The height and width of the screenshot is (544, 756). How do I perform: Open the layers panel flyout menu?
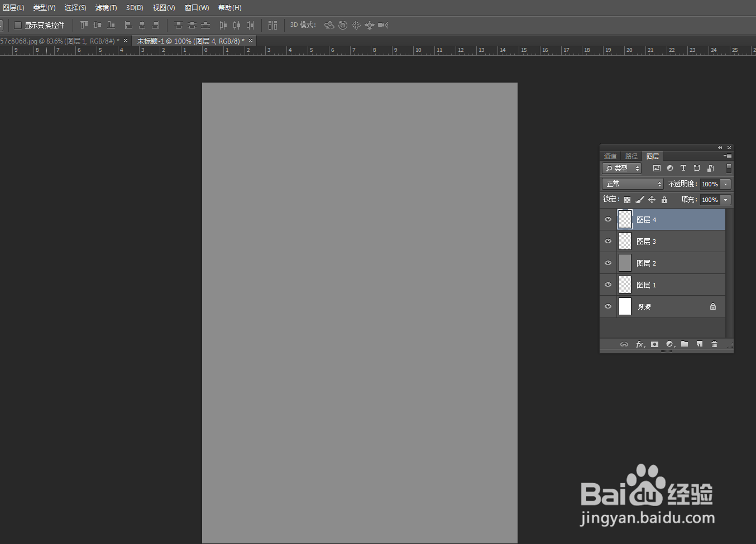(x=728, y=156)
